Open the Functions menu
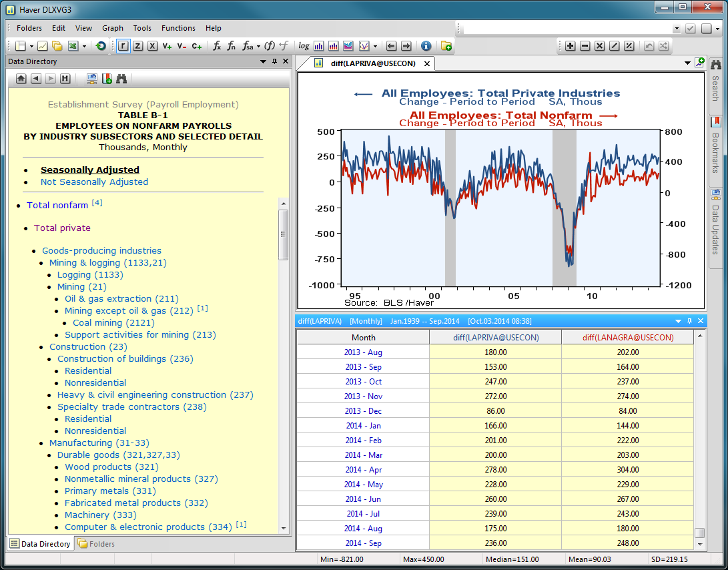Screen dimensions: 728x570 [x=178, y=28]
